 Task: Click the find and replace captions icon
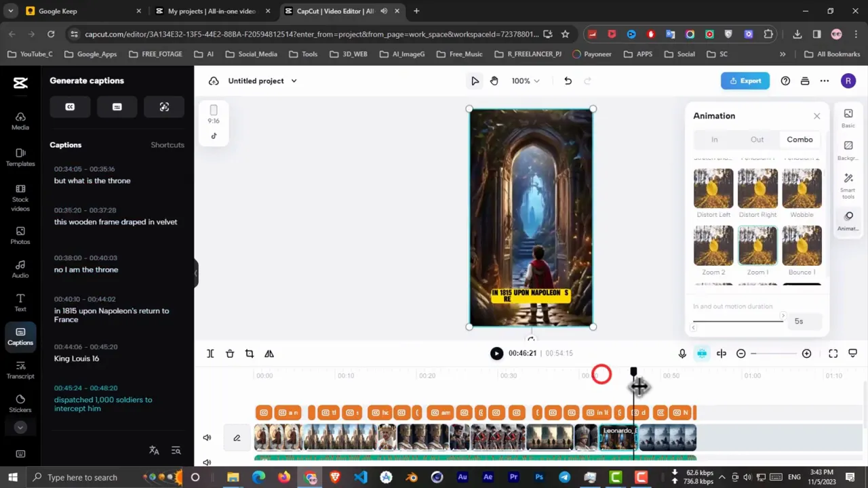[x=176, y=451]
